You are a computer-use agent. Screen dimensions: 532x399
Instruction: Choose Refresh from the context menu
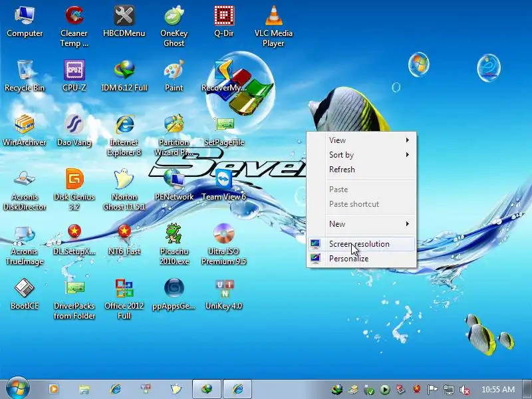[361, 170]
